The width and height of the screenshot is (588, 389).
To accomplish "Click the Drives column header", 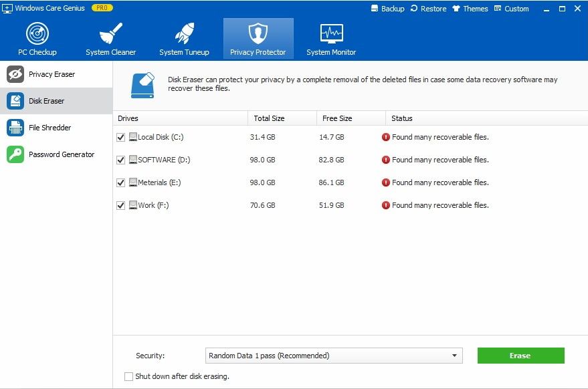I will 181,118.
